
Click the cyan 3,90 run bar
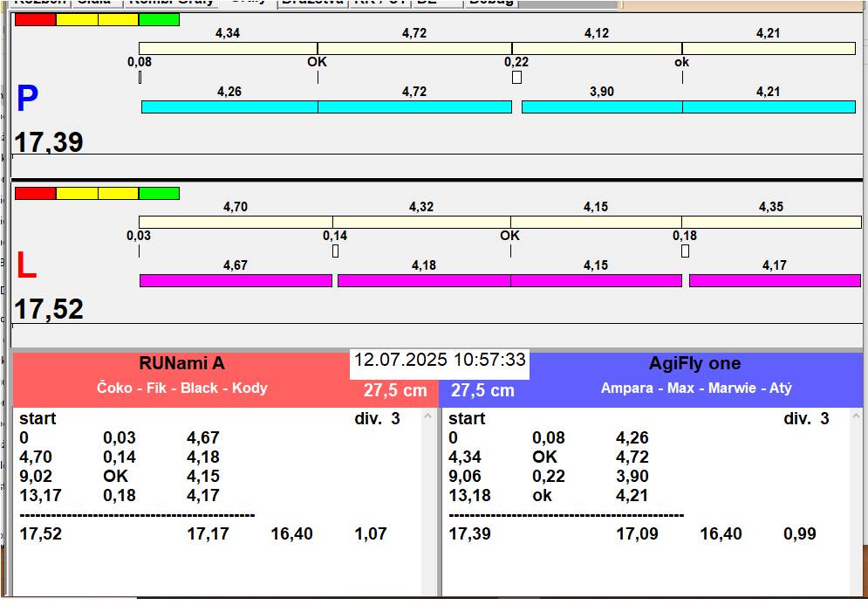(x=601, y=107)
